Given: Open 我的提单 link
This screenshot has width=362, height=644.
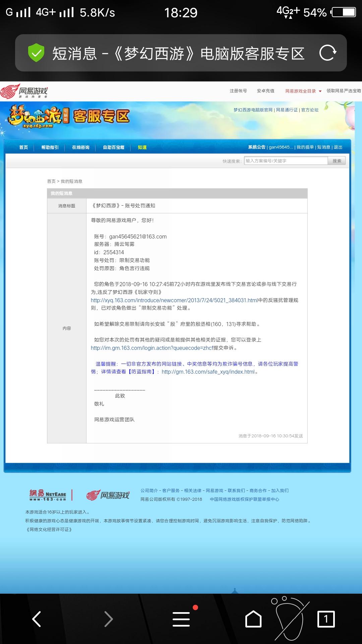Looking at the screenshot, I should [305, 147].
